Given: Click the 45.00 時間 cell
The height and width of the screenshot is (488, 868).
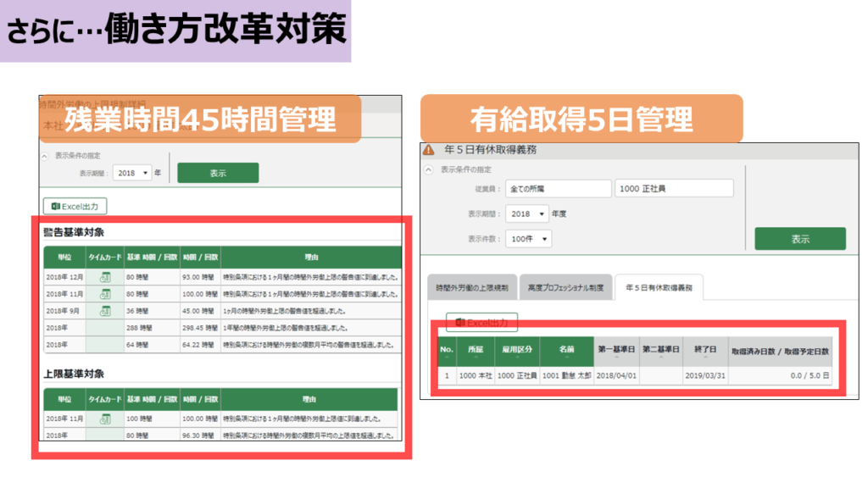Looking at the screenshot, I should click(200, 311).
